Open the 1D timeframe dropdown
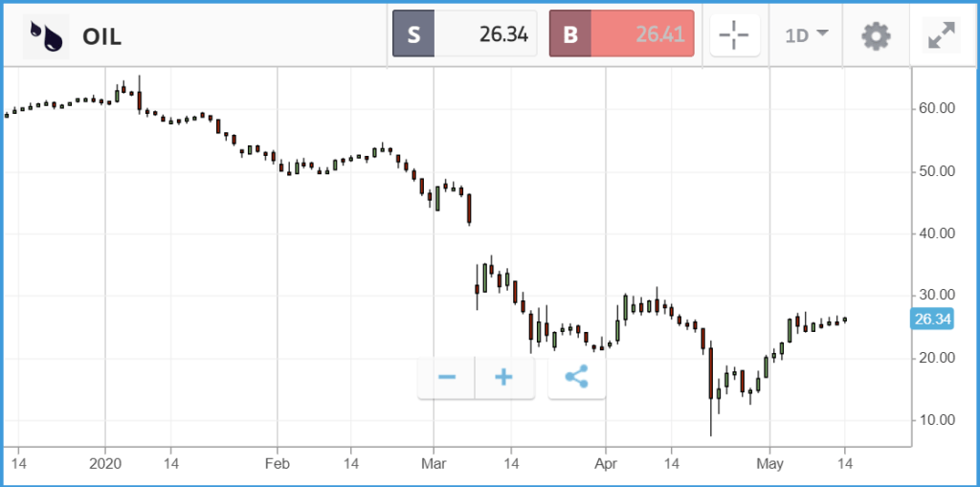 807,35
